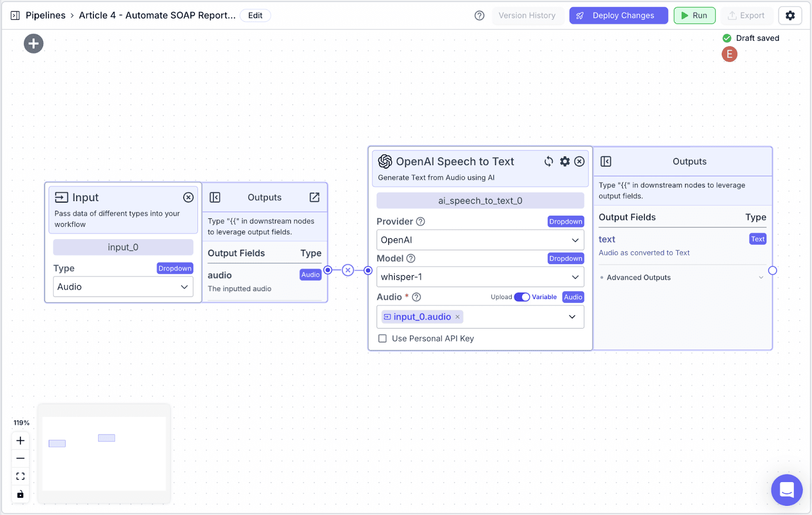The width and height of the screenshot is (812, 515).
Task: Click the Export button
Action: click(x=746, y=15)
